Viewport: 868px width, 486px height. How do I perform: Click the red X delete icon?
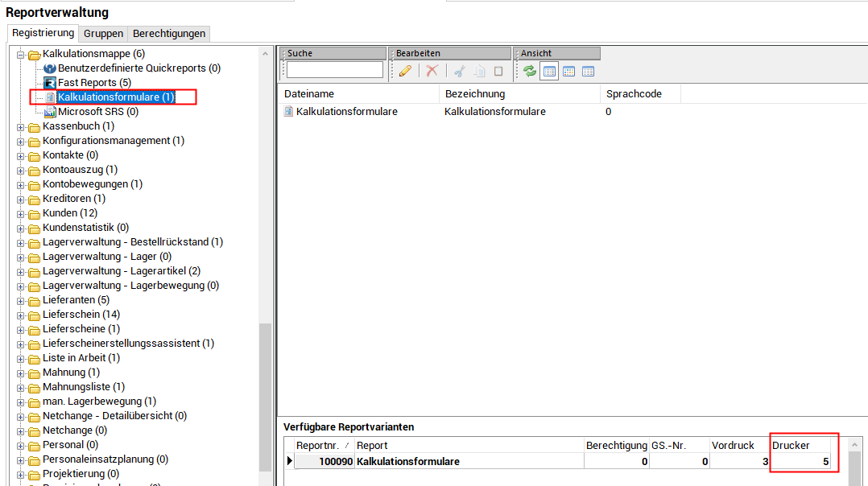[x=432, y=71]
